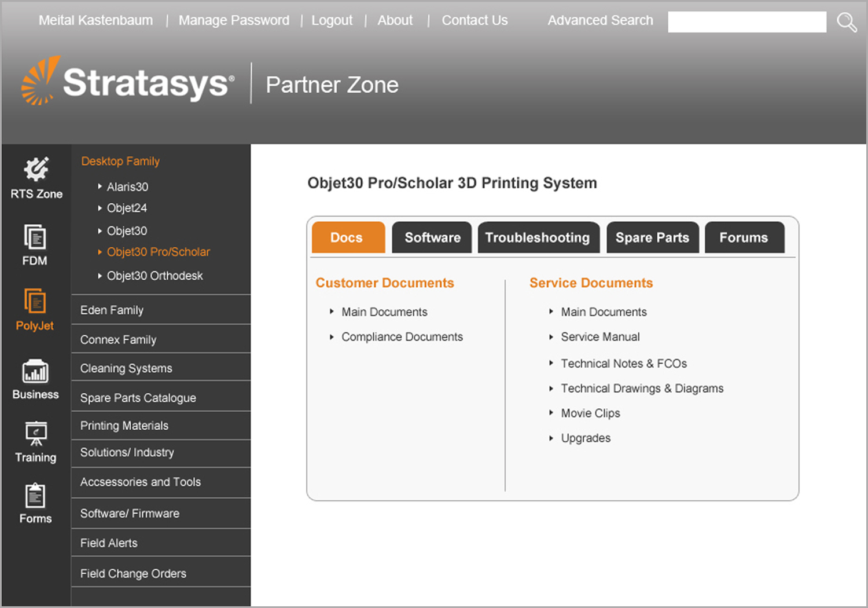This screenshot has width=868, height=608.
Task: Open Solutions/ Industry menu item
Action: tap(161, 452)
